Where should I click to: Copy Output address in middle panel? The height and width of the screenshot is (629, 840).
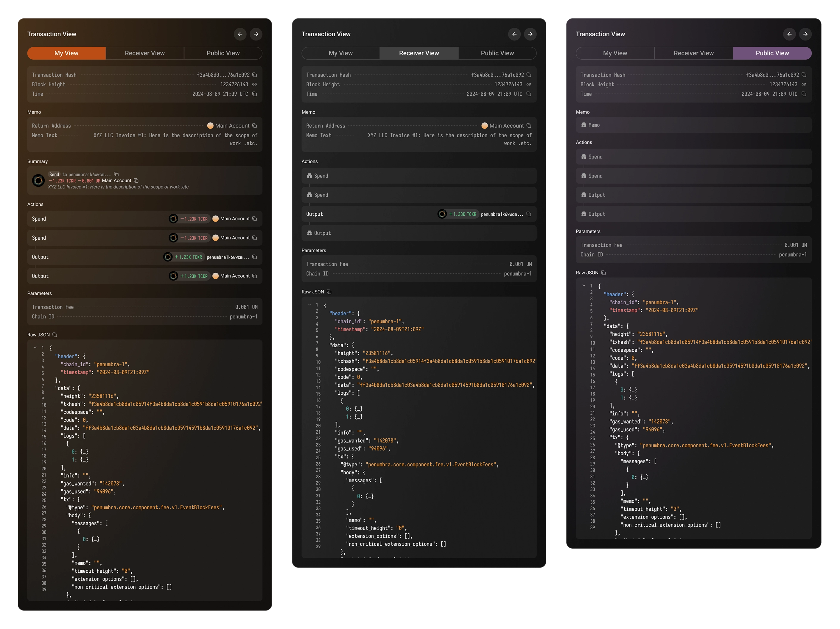pos(529,214)
